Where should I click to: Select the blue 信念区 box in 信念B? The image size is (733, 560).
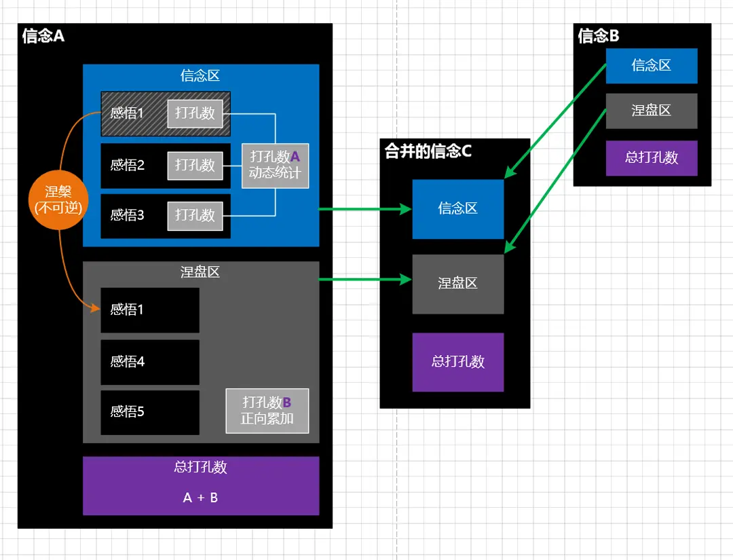(651, 66)
